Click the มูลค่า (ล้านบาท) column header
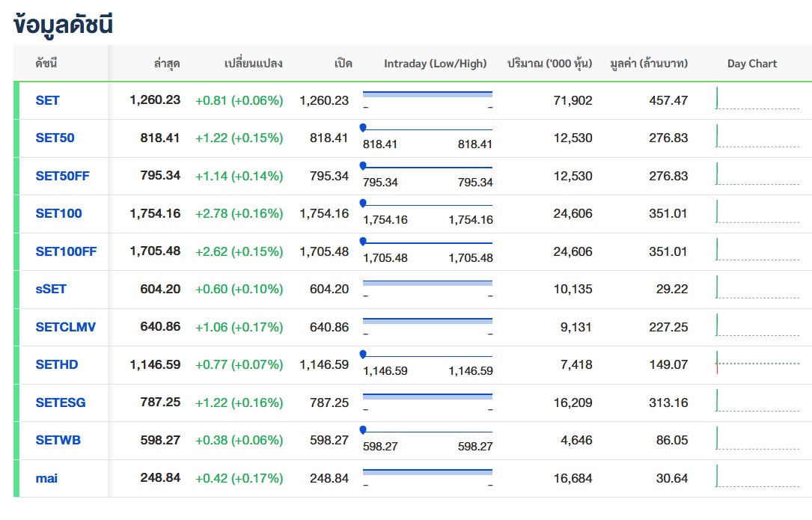The width and height of the screenshot is (812, 520). 649,63
